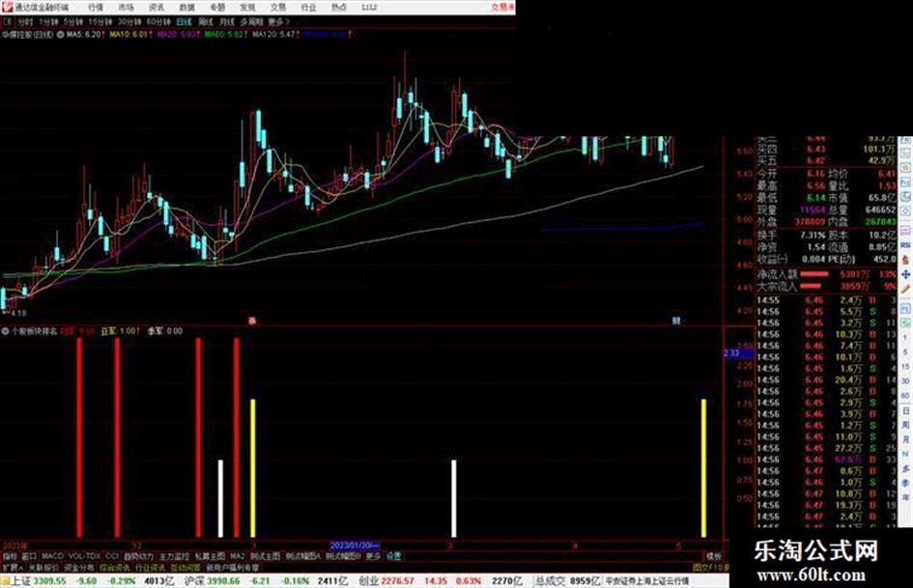Select 年 period in right sidebar

(905, 498)
